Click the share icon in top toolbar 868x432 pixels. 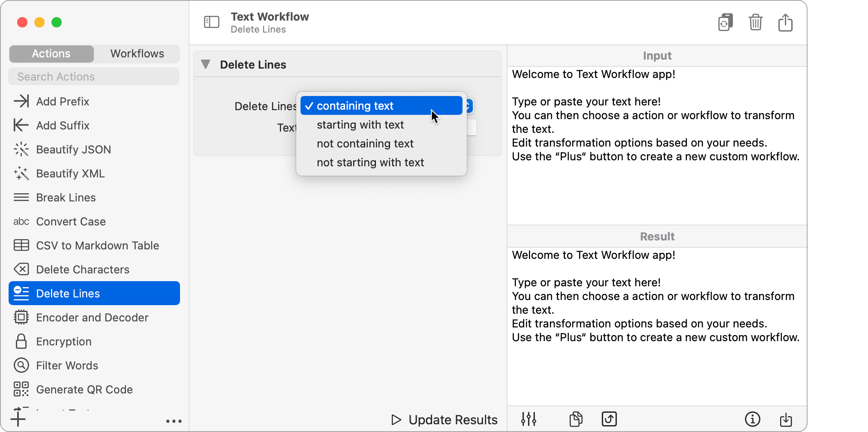coord(785,22)
